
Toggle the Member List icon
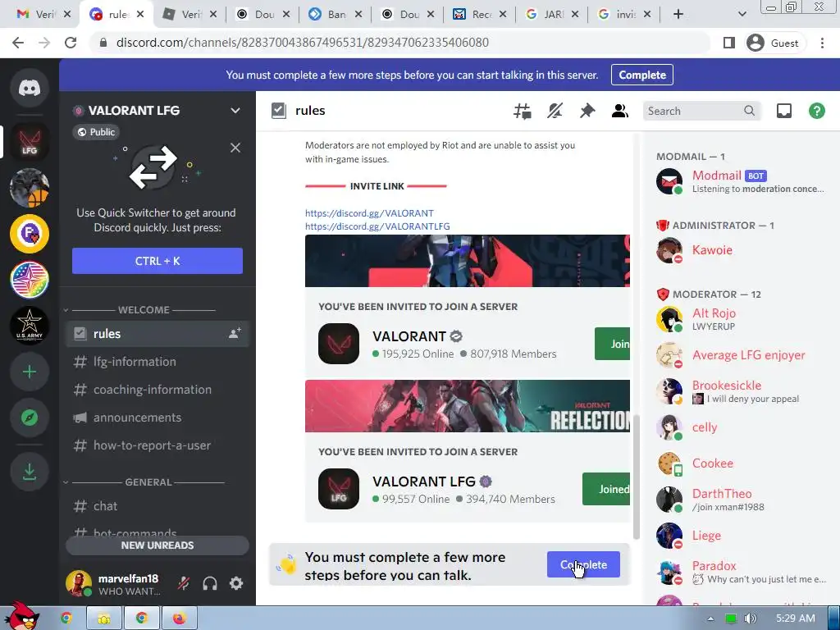click(x=620, y=111)
